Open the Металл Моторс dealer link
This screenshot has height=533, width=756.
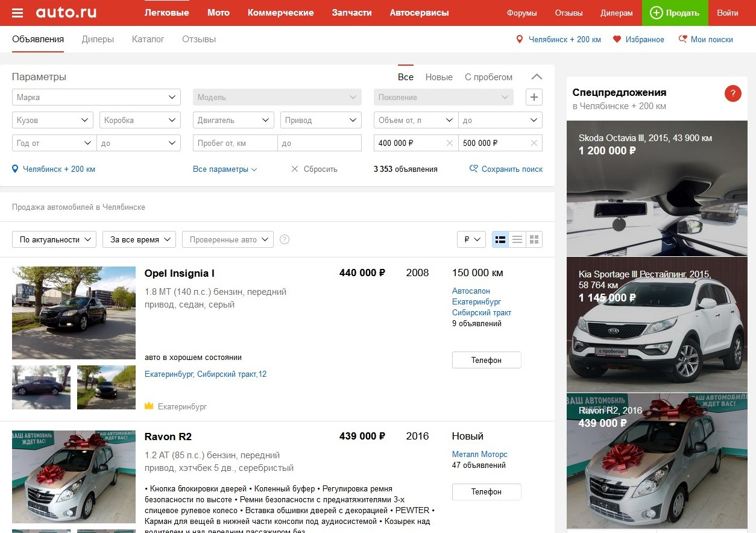480,454
